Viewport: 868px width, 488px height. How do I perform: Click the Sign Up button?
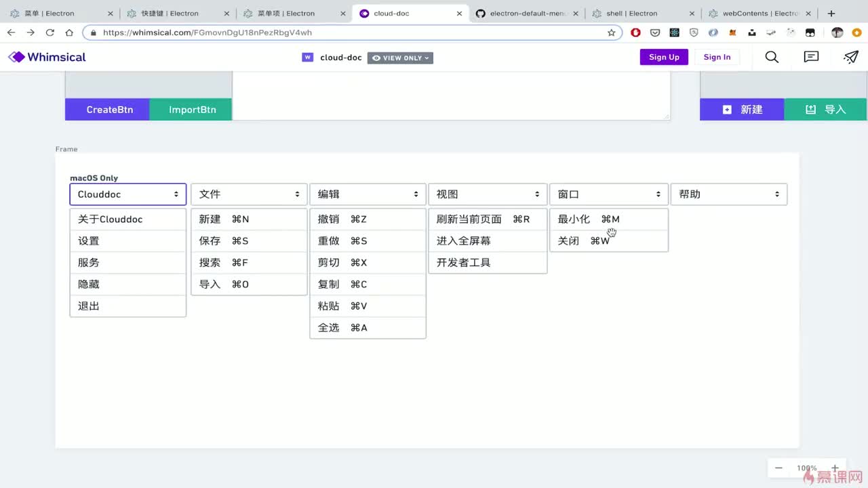point(664,57)
